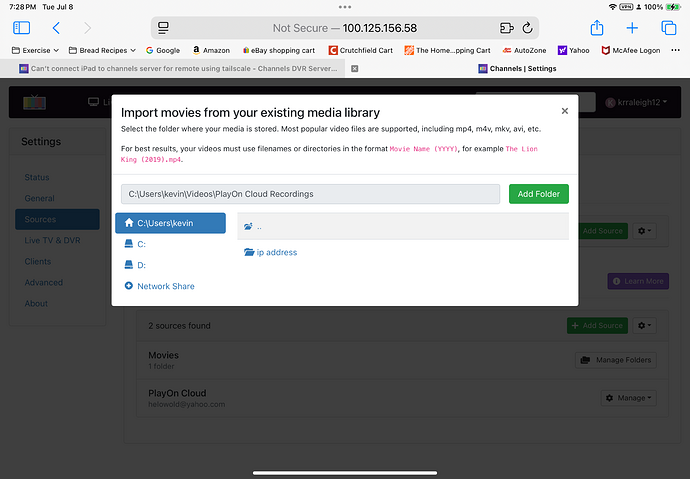Select C:\Users\kevin home location
The height and width of the screenshot is (479, 690).
coord(170,223)
